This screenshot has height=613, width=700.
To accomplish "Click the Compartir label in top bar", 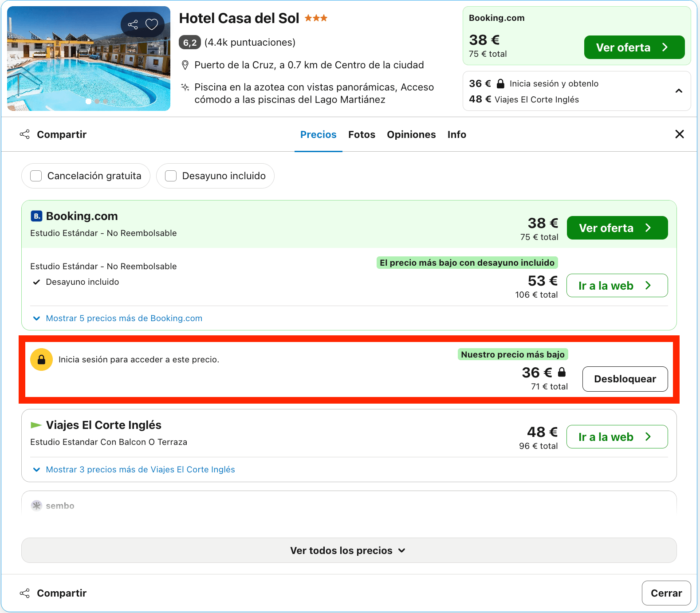I will pyautogui.click(x=62, y=134).
